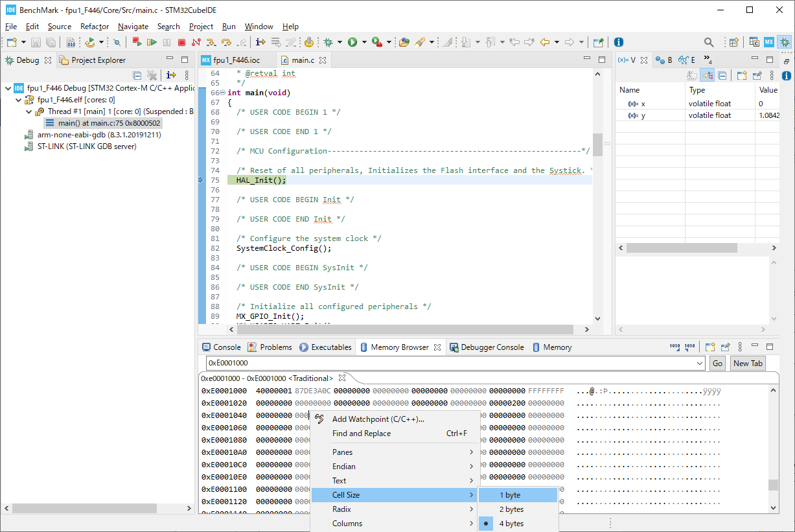Click the Instruction Stepping Mode icon
Image resolution: width=795 pixels, height=532 pixels.
coord(260,42)
